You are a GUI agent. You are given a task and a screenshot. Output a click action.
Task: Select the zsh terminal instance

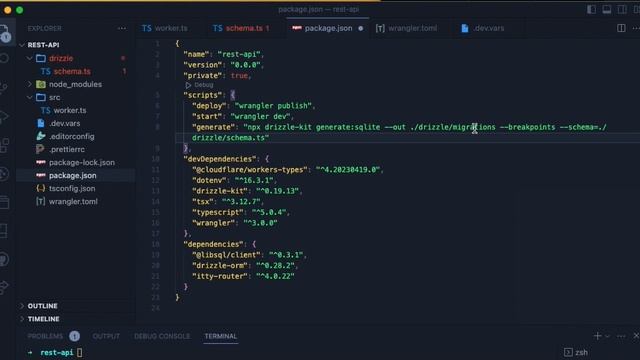(x=576, y=352)
